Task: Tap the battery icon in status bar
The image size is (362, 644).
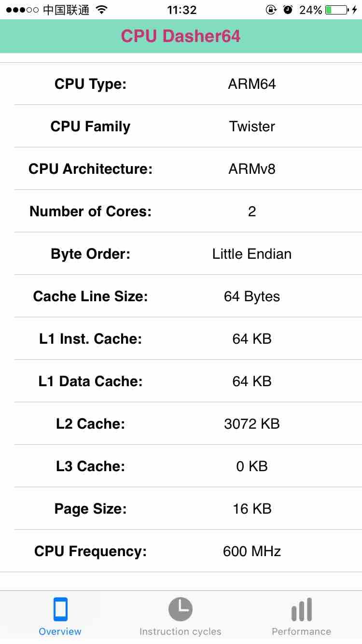Action: coord(336,10)
